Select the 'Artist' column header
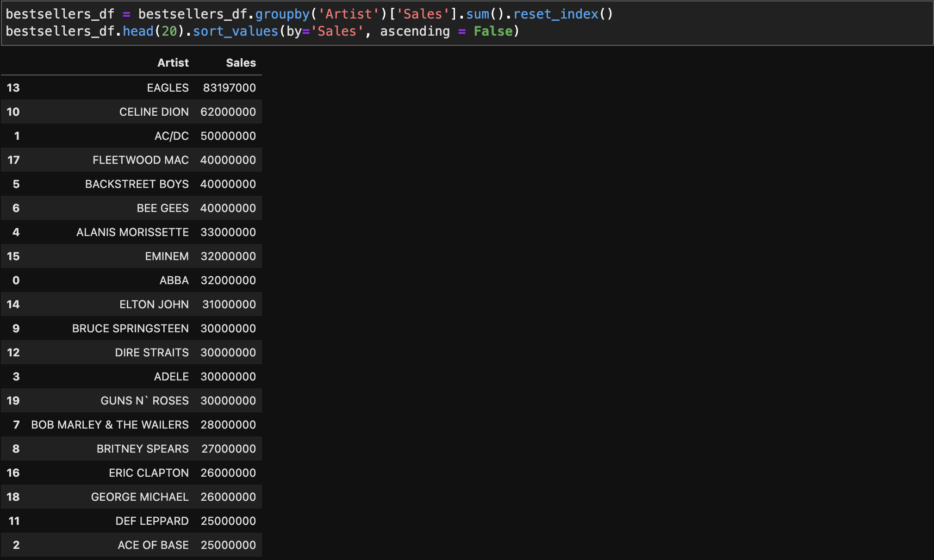This screenshot has height=560, width=934. tap(173, 62)
